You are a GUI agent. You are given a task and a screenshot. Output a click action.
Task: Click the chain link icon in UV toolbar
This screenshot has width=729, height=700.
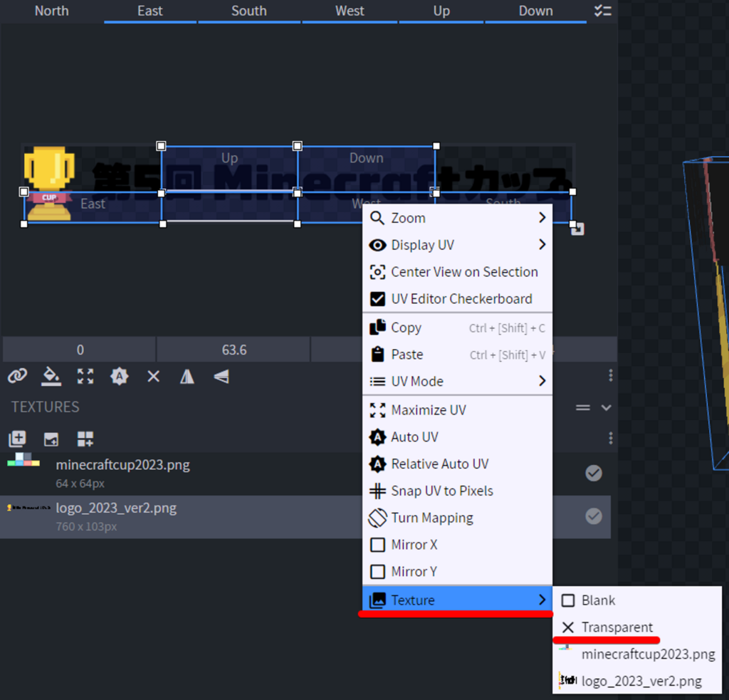pyautogui.click(x=17, y=376)
